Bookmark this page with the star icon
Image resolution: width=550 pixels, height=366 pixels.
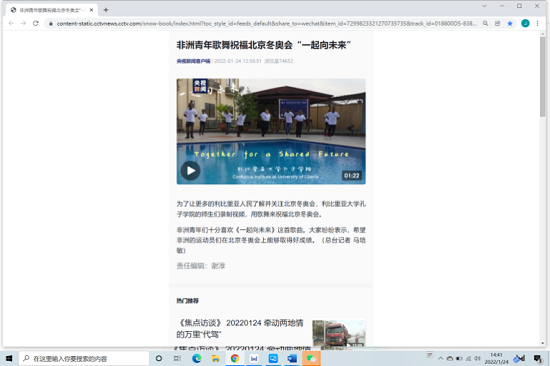pos(510,24)
